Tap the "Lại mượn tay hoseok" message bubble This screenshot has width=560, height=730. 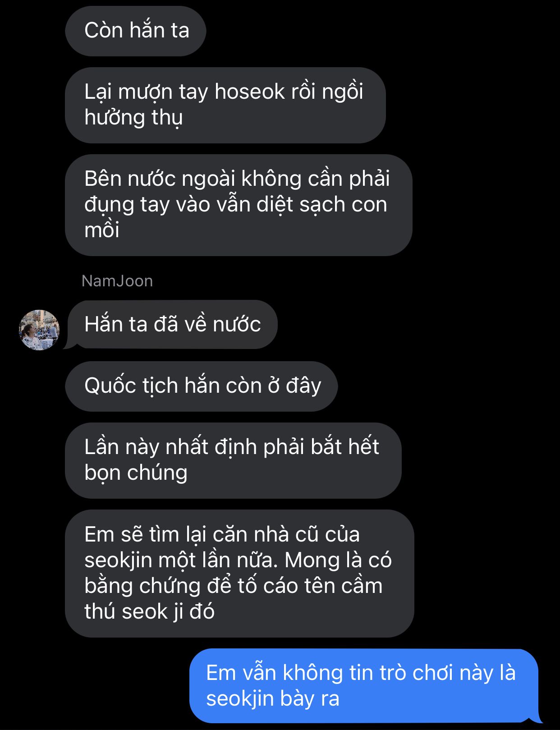coord(225,105)
